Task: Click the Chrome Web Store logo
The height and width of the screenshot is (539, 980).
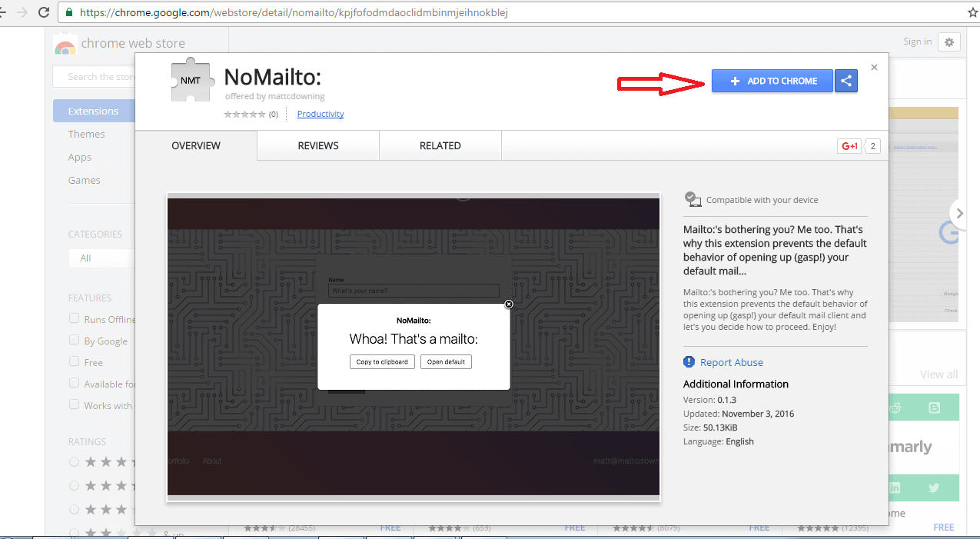Action: 65,45
